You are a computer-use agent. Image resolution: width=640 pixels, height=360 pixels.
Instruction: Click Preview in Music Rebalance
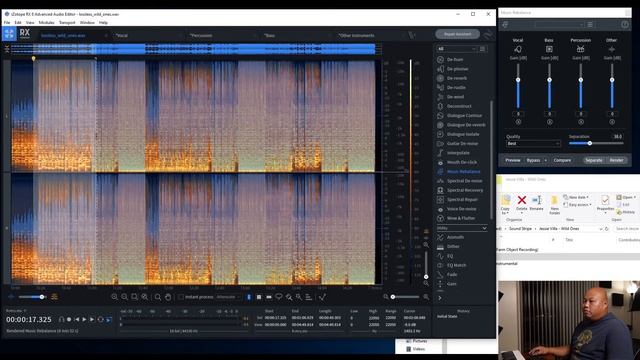pyautogui.click(x=513, y=160)
